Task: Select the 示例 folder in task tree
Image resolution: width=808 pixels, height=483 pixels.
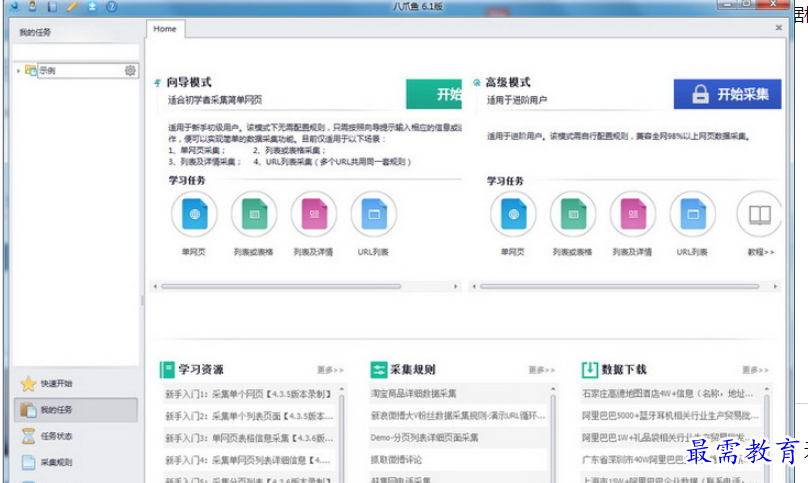Action: pos(80,70)
